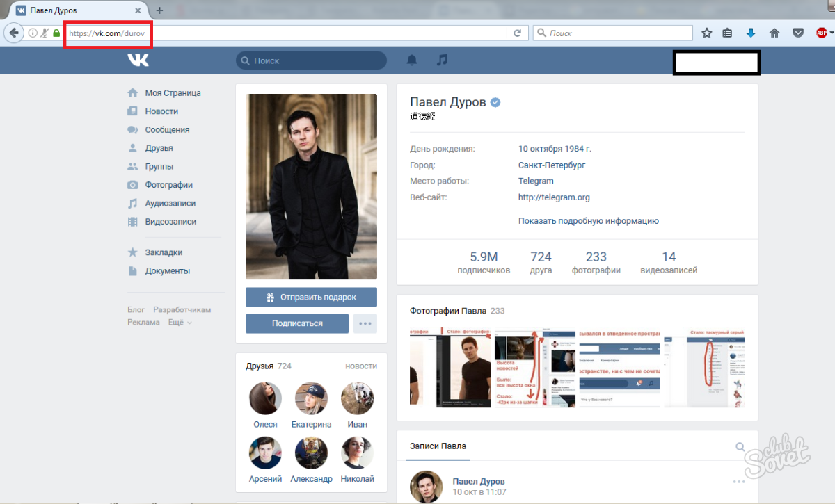Open the browser downloads arrow
The height and width of the screenshot is (504, 835).
(751, 33)
